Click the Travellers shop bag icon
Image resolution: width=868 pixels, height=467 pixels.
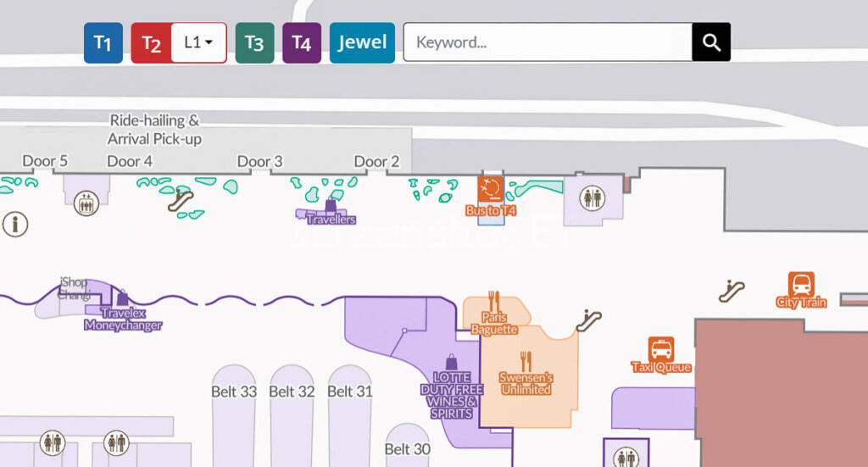coord(331,205)
